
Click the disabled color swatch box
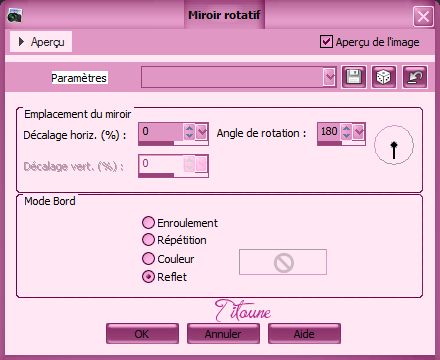coord(283,262)
